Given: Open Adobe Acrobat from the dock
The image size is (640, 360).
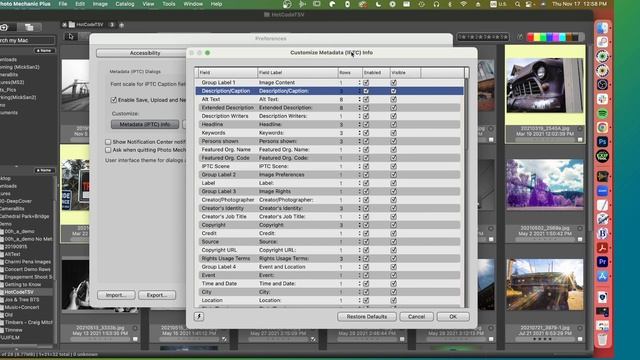Looking at the screenshot, I should [x=602, y=247].
